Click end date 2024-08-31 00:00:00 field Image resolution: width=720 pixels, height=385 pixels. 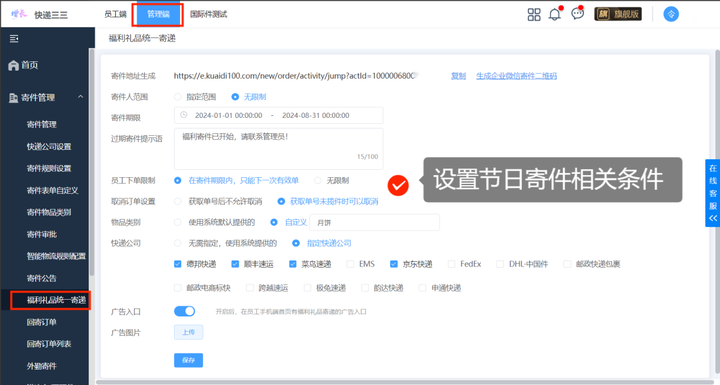316,115
